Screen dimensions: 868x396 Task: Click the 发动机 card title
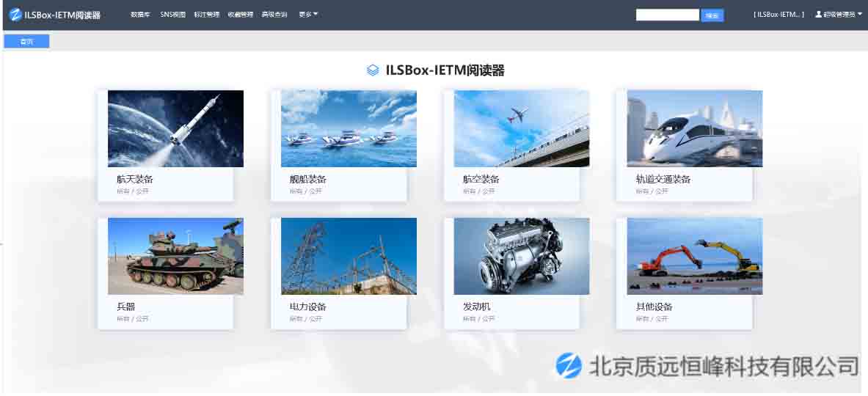point(477,307)
